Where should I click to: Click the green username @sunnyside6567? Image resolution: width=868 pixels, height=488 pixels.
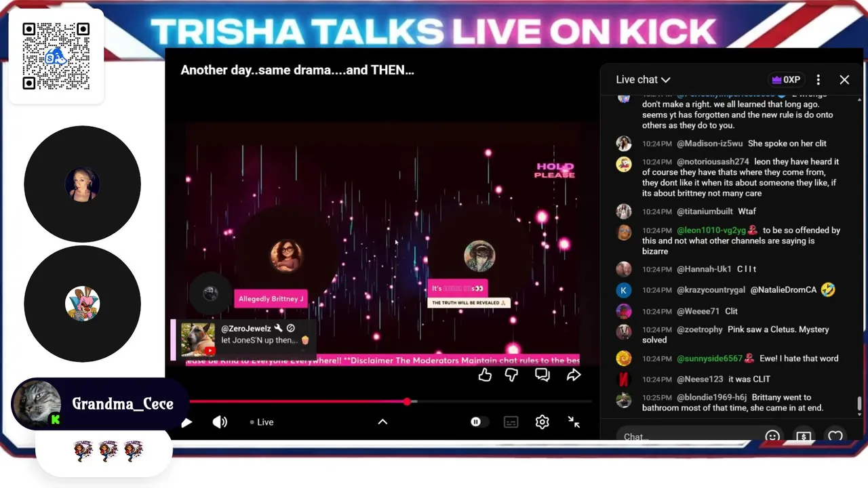click(x=710, y=359)
